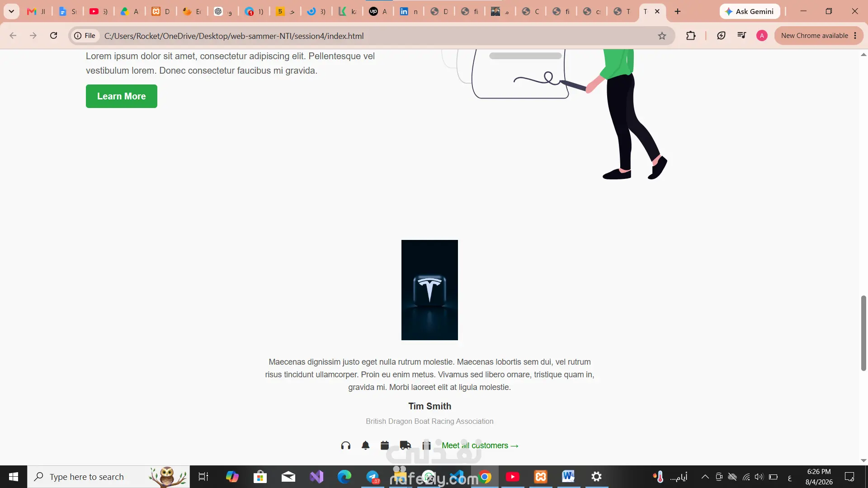Open Telegram from the taskbar

pyautogui.click(x=373, y=477)
